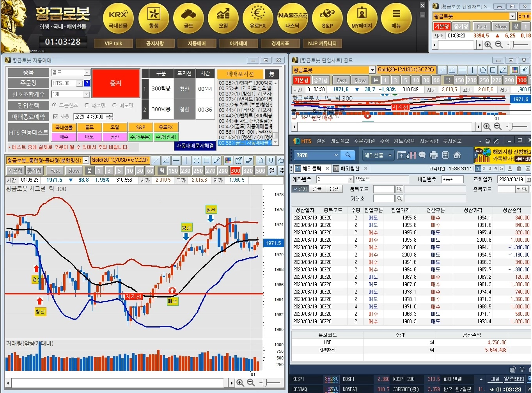
Task: Select horizontal line tool in bottom-left chart toolbar
Action: pos(176,160)
